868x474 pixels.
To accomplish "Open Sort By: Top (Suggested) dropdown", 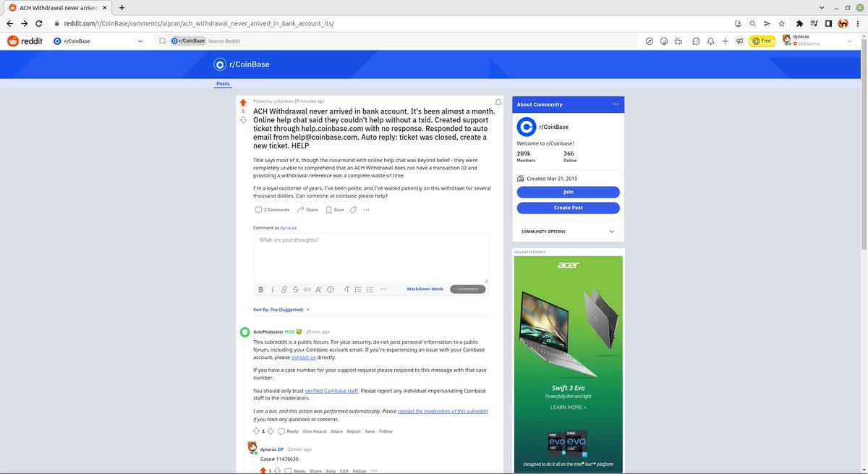I will (x=281, y=310).
